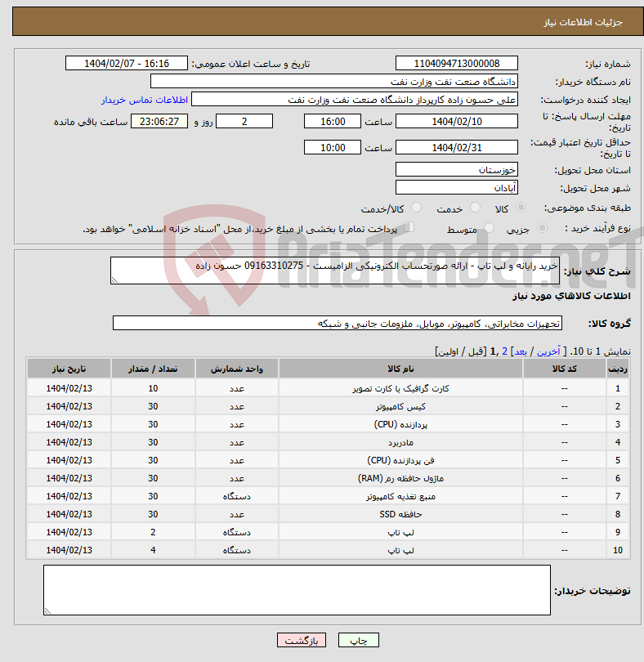This screenshot has height=662, width=644.
Task: Click delivery city field آبادان
Action: click(x=457, y=188)
